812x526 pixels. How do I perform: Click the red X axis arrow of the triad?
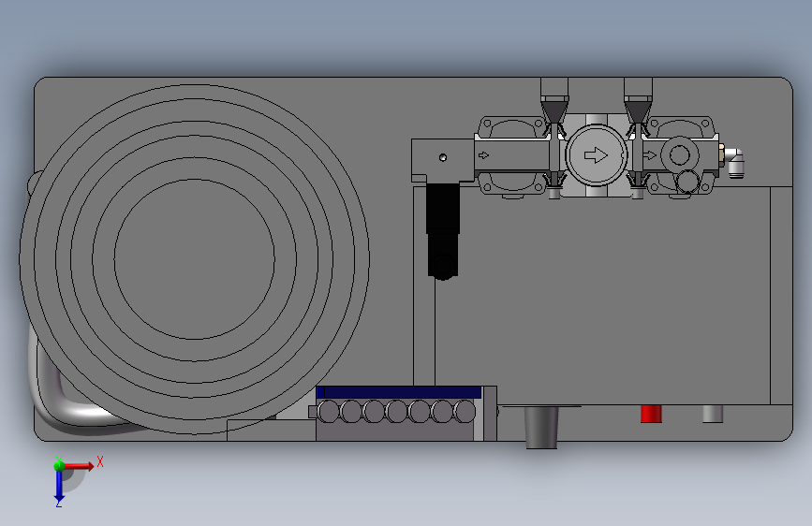78,466
